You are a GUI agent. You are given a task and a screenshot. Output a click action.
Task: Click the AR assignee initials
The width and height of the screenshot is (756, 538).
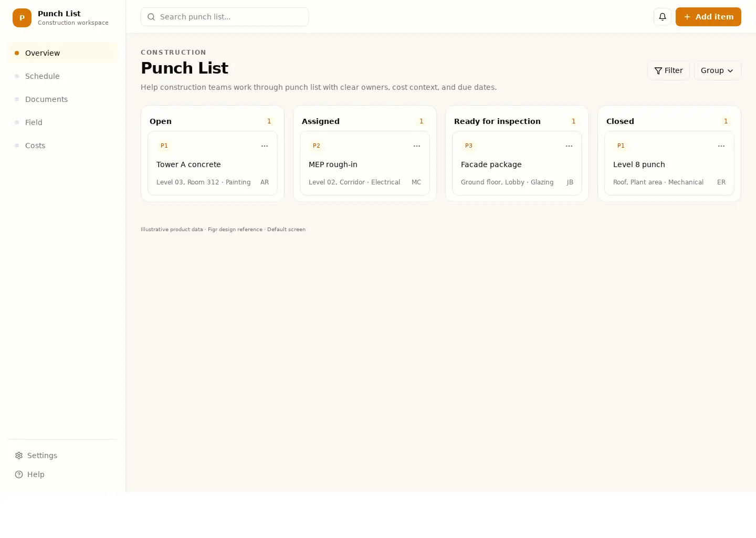coord(265,182)
